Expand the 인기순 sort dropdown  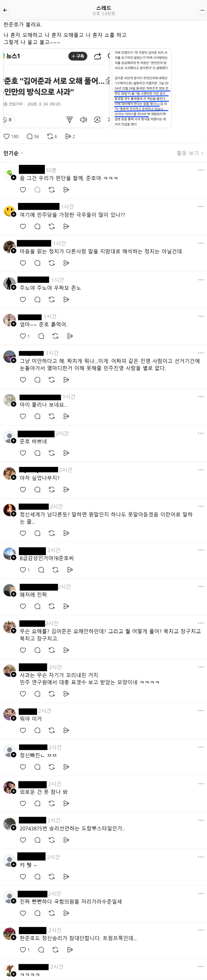pos(14,153)
